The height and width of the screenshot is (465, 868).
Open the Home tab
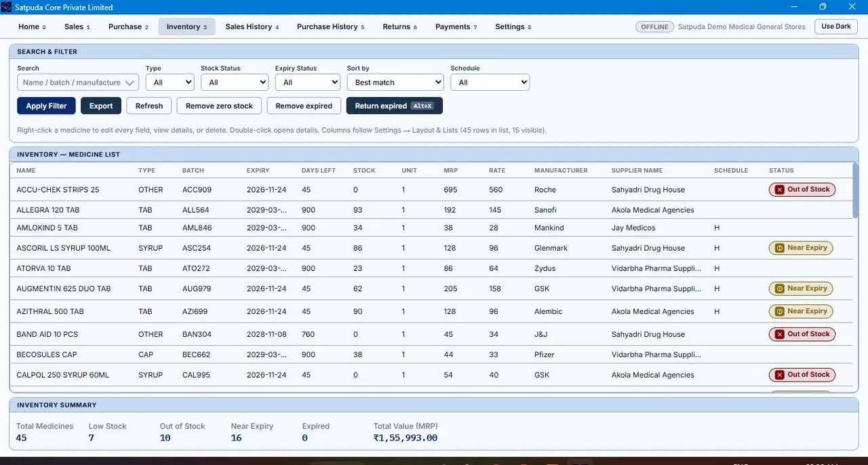point(32,26)
